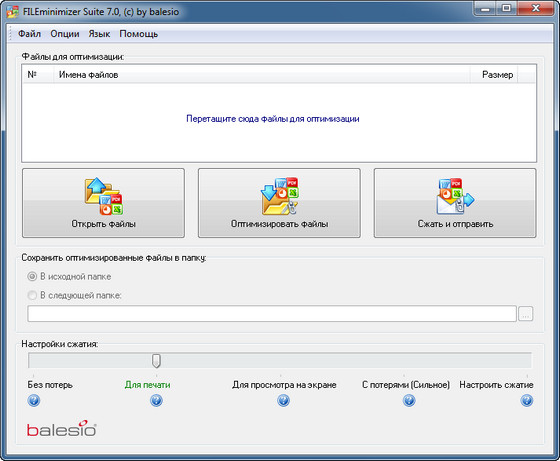The width and height of the screenshot is (560, 461).
Task: Minimize the FILEminimizer window
Action: (x=485, y=8)
